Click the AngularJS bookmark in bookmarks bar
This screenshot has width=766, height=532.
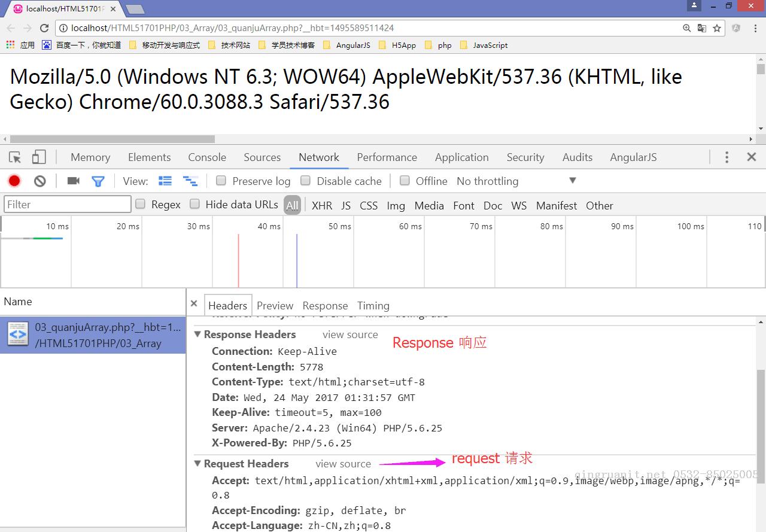coord(352,45)
